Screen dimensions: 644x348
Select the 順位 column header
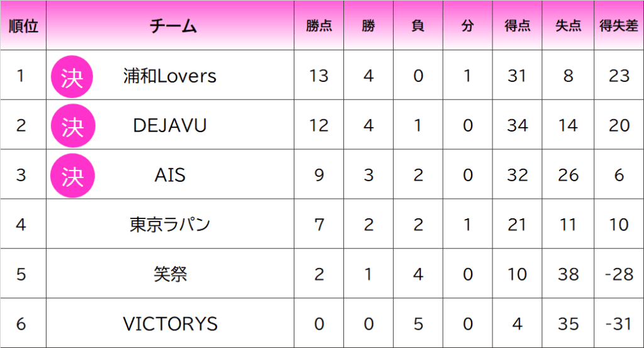(23, 26)
